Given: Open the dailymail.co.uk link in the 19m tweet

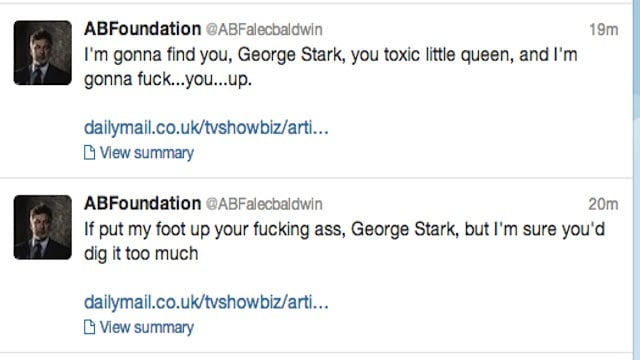Looking at the screenshot, I should 206,128.
